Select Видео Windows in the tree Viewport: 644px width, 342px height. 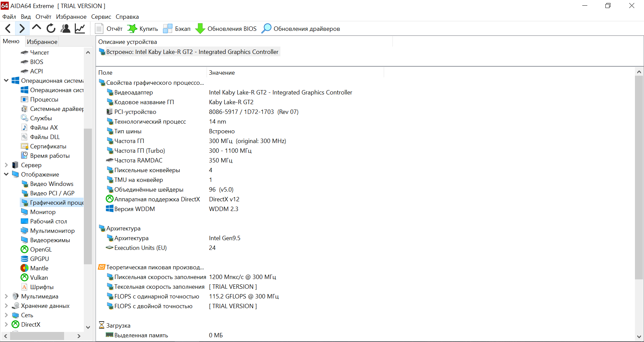(52, 184)
